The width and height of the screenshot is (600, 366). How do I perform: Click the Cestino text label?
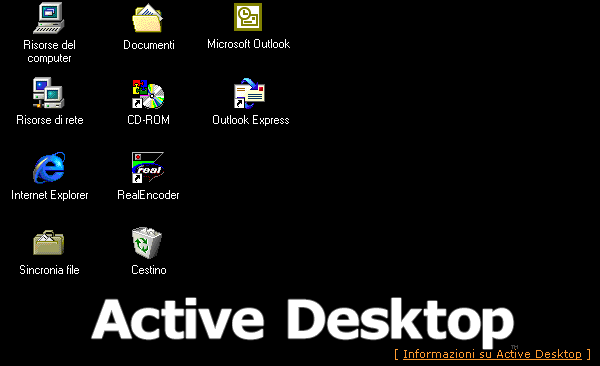coord(149,270)
